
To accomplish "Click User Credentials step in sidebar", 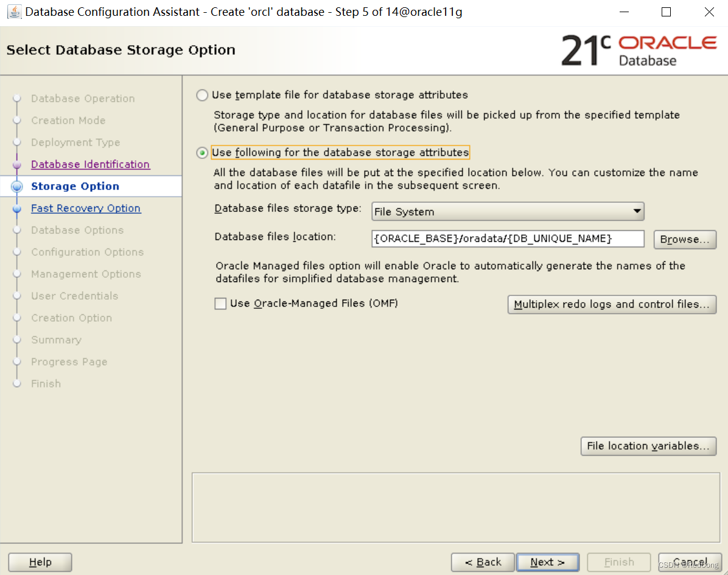I will [x=75, y=296].
